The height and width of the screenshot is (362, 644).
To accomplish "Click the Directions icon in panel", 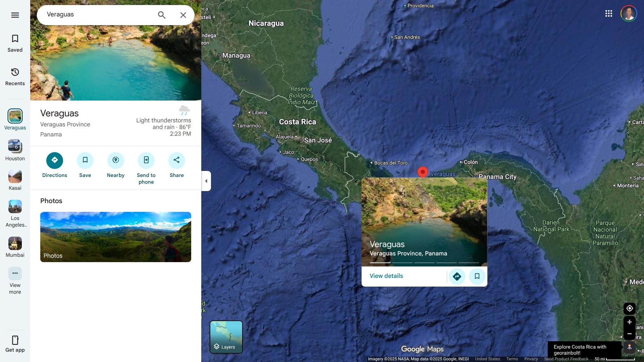I will point(54,160).
